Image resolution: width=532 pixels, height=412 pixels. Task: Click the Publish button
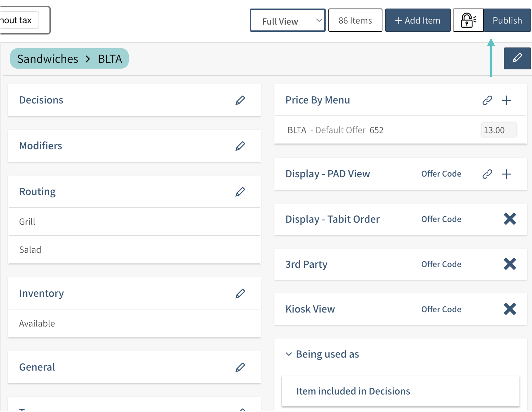[507, 20]
